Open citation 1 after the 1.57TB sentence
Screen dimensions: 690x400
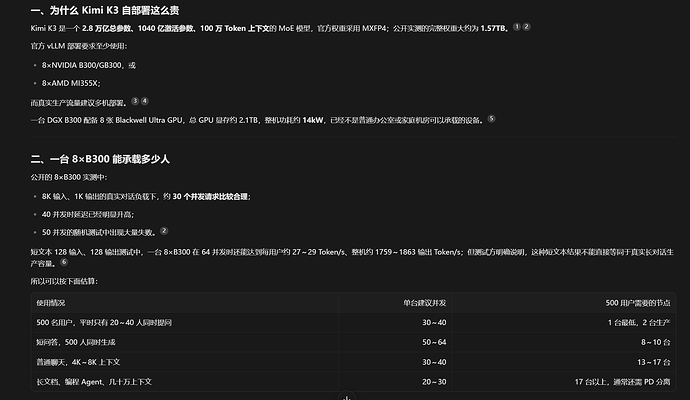coord(517,27)
